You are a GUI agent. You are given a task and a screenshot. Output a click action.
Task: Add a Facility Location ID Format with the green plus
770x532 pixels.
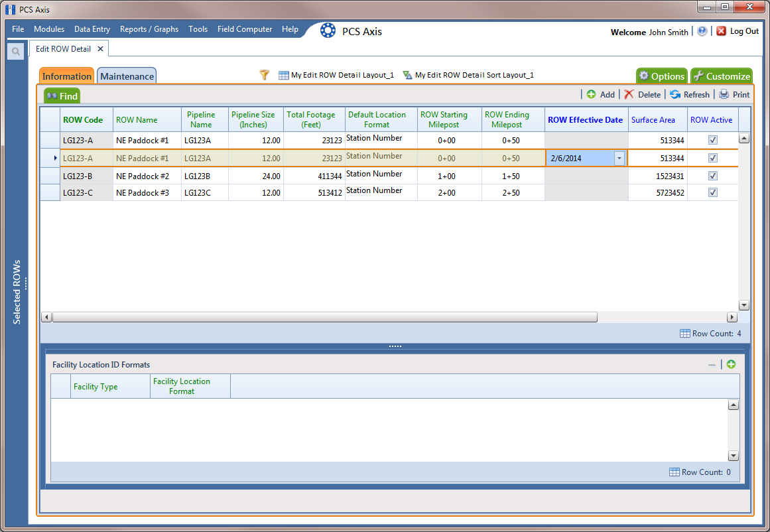point(732,364)
